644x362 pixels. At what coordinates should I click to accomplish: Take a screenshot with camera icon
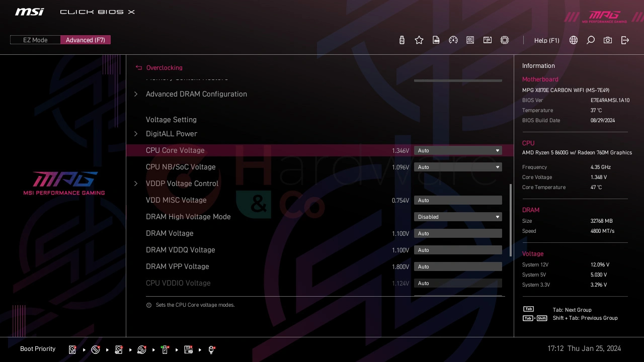[608, 40]
